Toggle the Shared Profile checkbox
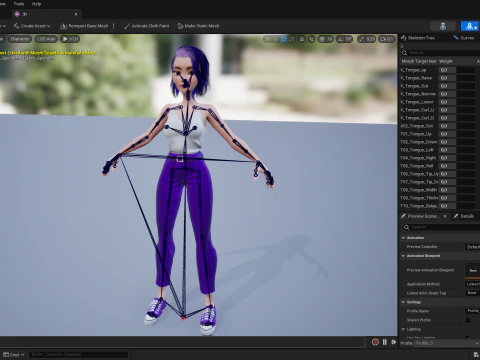 [x=468, y=320]
